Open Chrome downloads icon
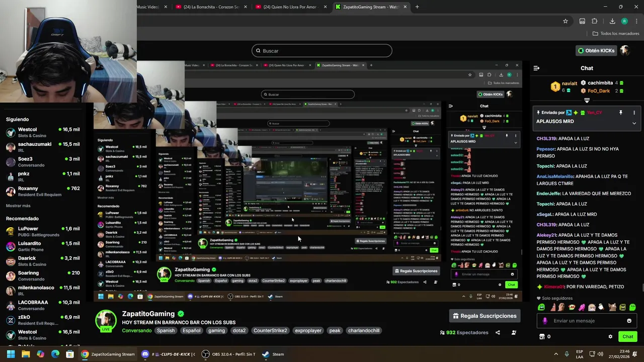The width and height of the screenshot is (644, 362). [612, 21]
